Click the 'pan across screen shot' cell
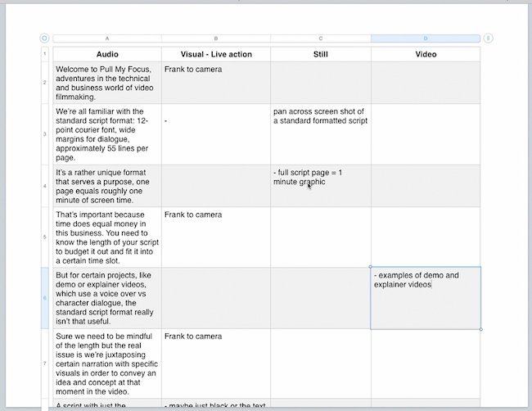This screenshot has width=532, height=411. point(321,134)
